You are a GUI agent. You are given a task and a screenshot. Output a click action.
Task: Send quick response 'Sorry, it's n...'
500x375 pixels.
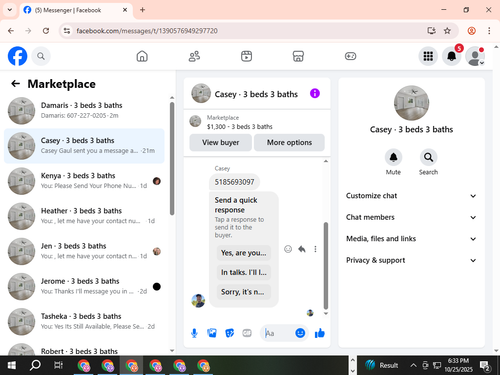244,292
